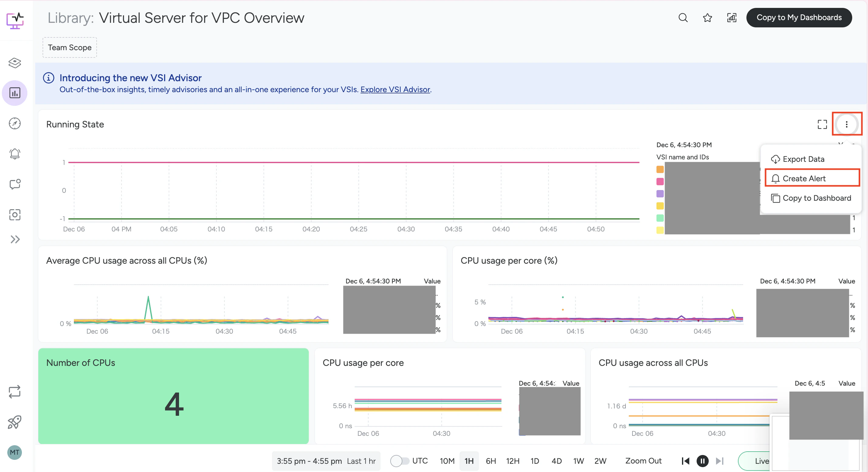
Task: Click Introducing the new VSI Advisor heading
Action: 131,78
